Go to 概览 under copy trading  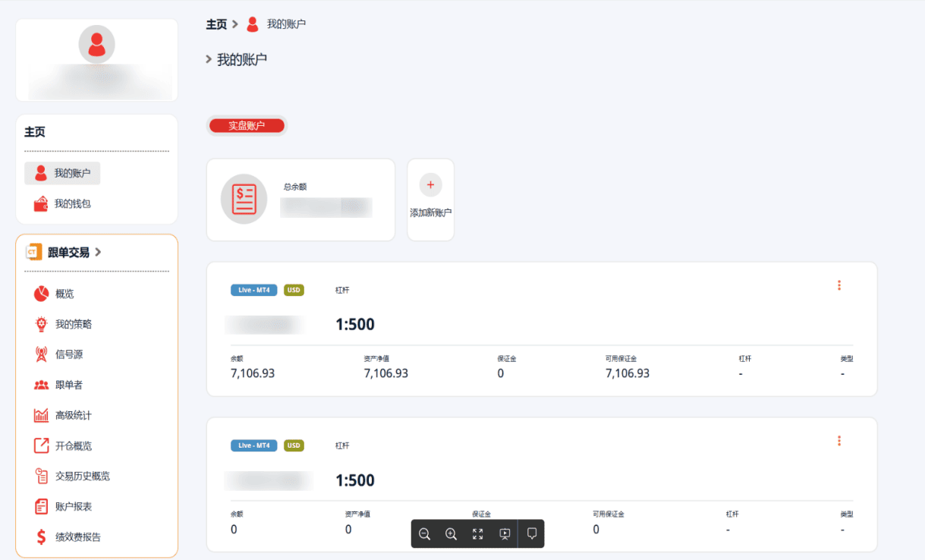[64, 294]
